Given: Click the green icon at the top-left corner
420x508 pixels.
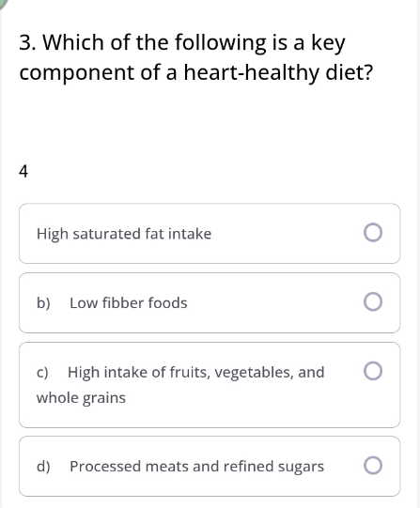Looking at the screenshot, I should 3,3.
